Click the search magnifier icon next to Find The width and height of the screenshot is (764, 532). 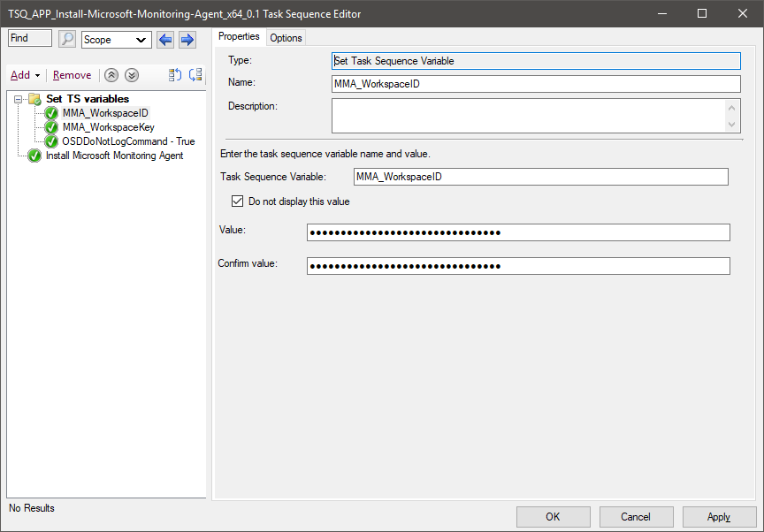click(x=66, y=38)
